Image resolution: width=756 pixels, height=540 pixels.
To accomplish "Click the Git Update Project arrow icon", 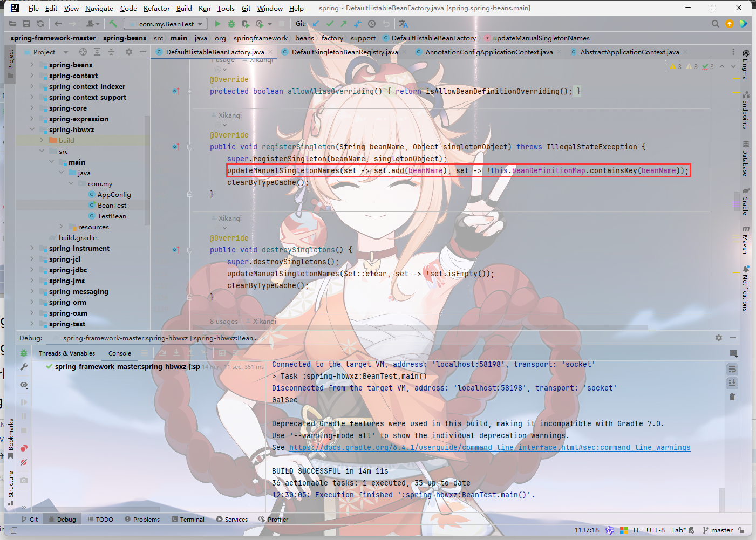I will click(316, 24).
